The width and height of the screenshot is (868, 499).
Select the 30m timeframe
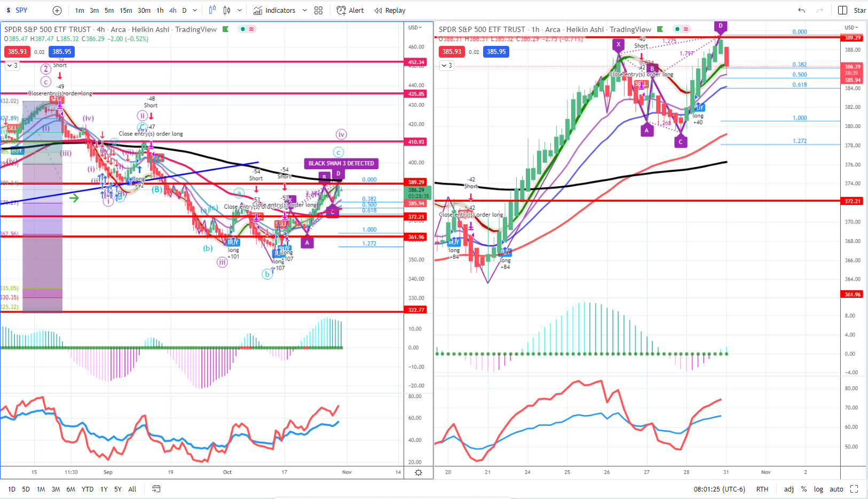tap(144, 10)
